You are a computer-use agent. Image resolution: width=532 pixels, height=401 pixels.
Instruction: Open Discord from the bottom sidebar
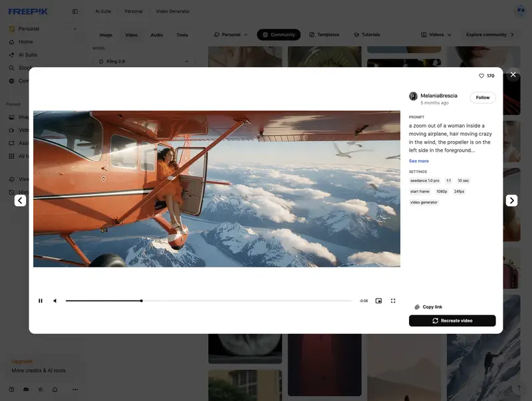click(25, 390)
